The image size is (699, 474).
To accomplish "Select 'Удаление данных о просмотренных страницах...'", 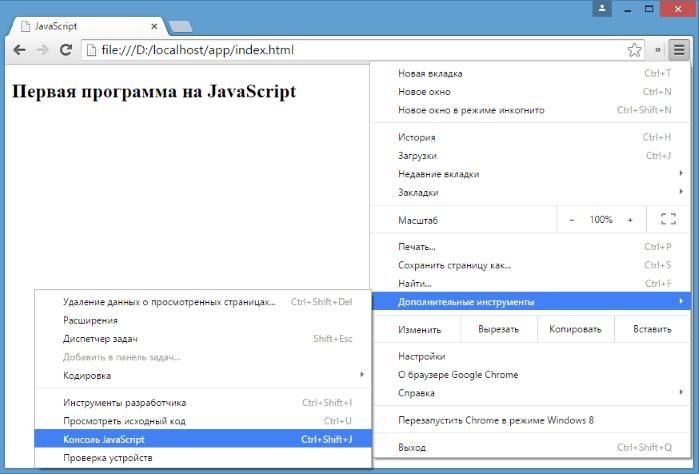I will (x=203, y=302).
